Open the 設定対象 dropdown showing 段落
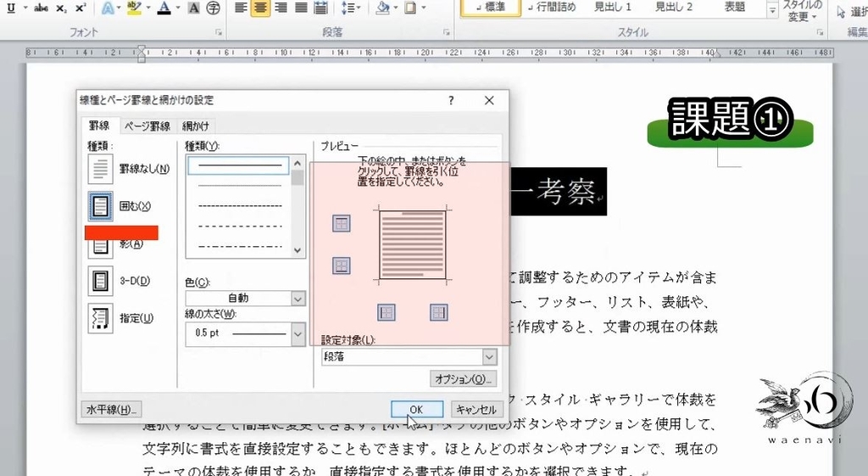 409,357
